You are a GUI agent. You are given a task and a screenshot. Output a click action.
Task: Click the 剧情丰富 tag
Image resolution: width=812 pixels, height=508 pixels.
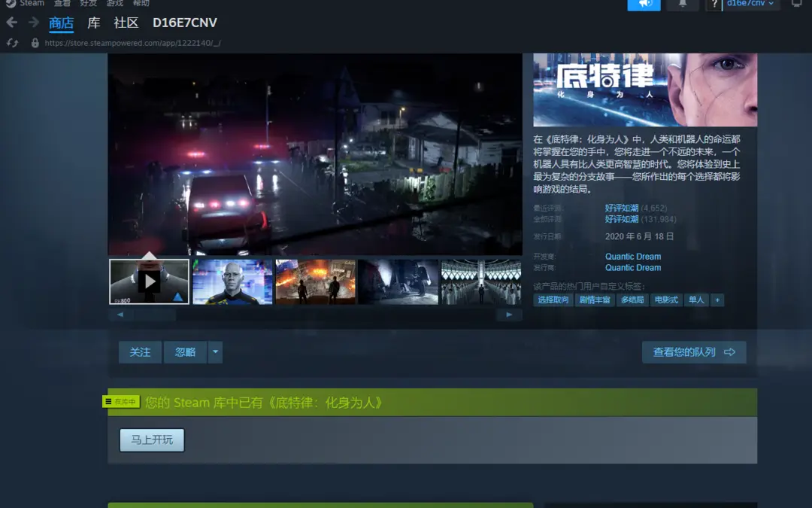pyautogui.click(x=595, y=300)
